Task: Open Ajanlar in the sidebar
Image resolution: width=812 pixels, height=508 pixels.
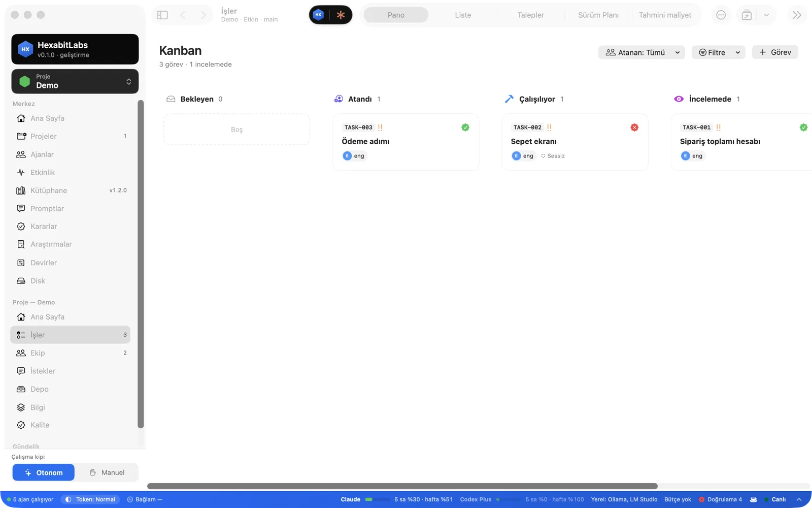Action: (70, 154)
